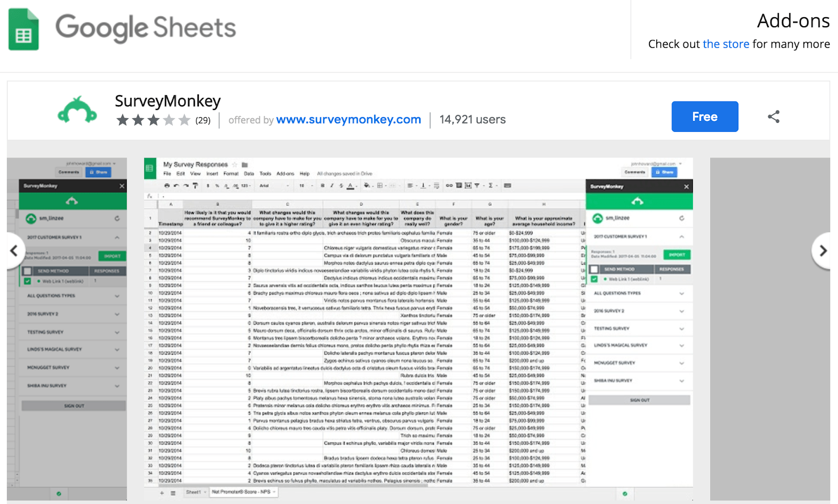Image resolution: width=838 pixels, height=504 pixels.
Task: Show the previous screenshot with left arrow
Action: (14, 251)
